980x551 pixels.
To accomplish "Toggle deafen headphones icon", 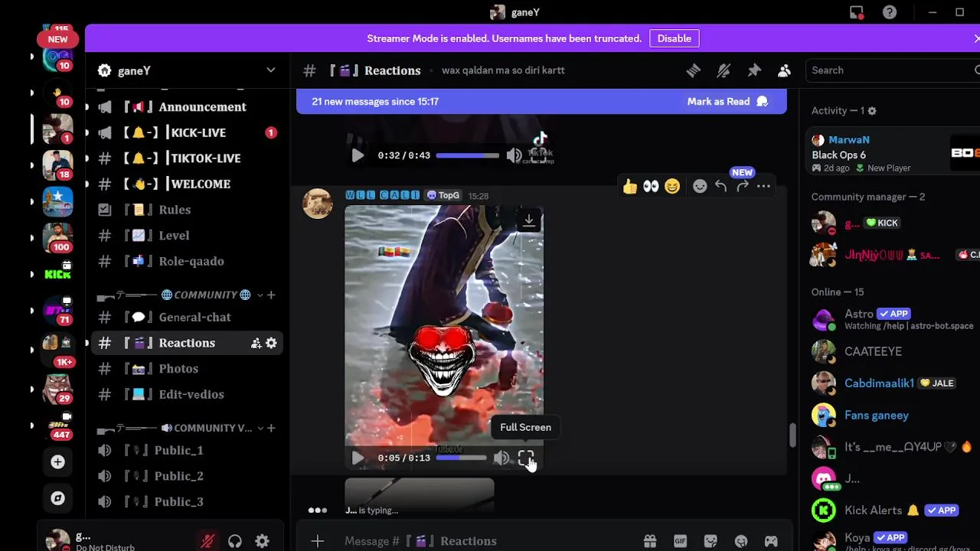I will pyautogui.click(x=235, y=541).
